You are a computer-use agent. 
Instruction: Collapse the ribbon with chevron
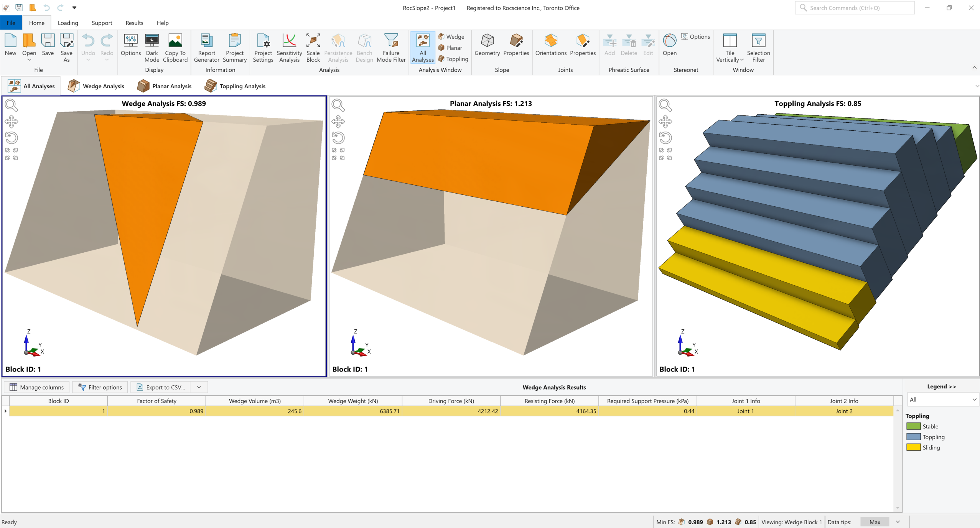coord(974,68)
